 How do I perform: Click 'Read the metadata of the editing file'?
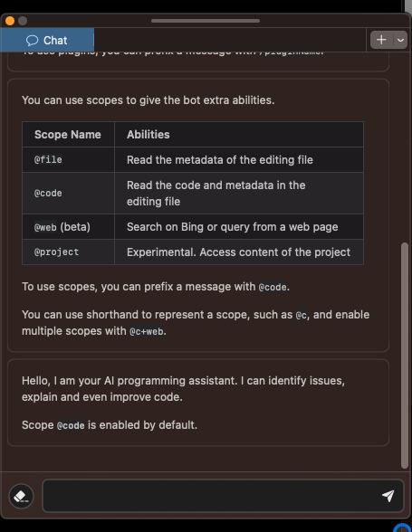pyautogui.click(x=220, y=160)
